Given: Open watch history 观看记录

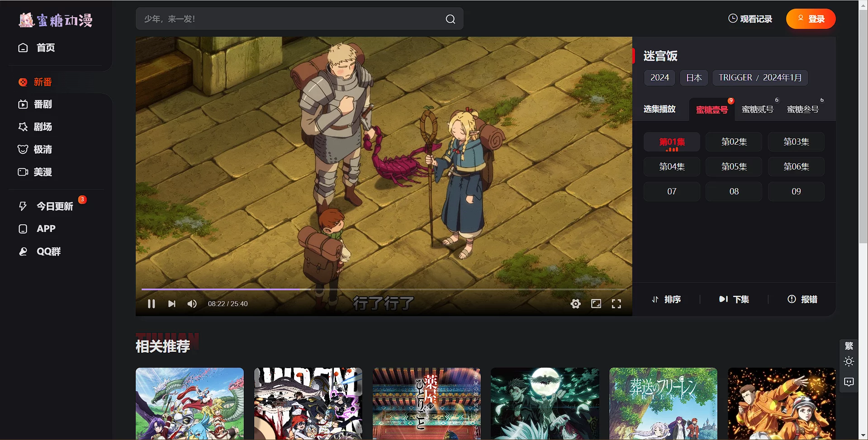Looking at the screenshot, I should click(x=750, y=19).
